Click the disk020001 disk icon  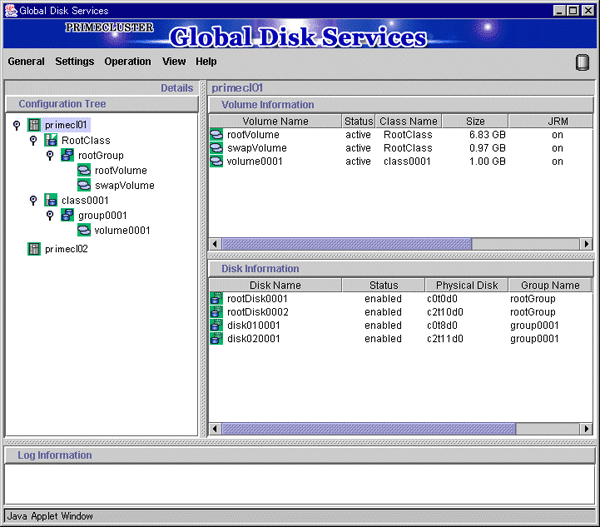tap(216, 339)
